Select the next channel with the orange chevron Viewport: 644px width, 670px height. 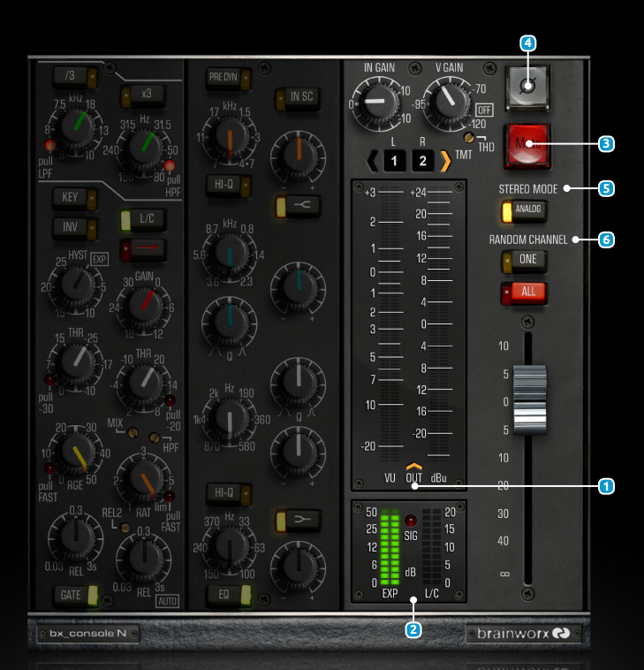(445, 162)
